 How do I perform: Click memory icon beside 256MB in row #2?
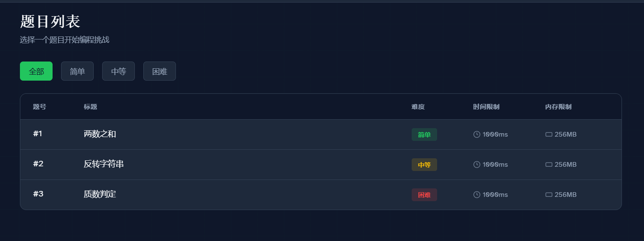pyautogui.click(x=549, y=165)
